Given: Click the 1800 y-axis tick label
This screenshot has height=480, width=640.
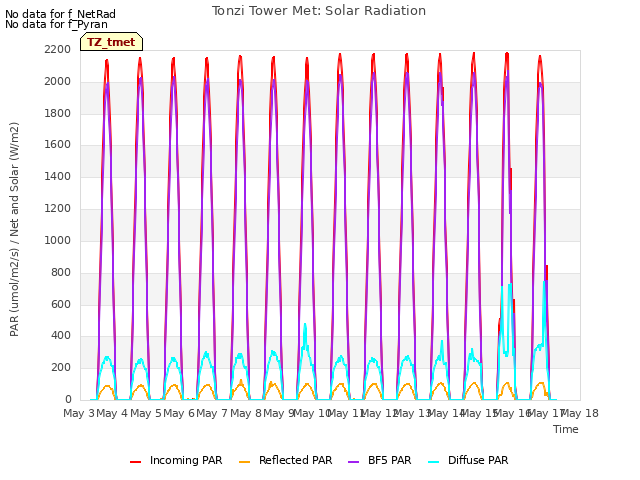Looking at the screenshot, I should pyautogui.click(x=58, y=113).
